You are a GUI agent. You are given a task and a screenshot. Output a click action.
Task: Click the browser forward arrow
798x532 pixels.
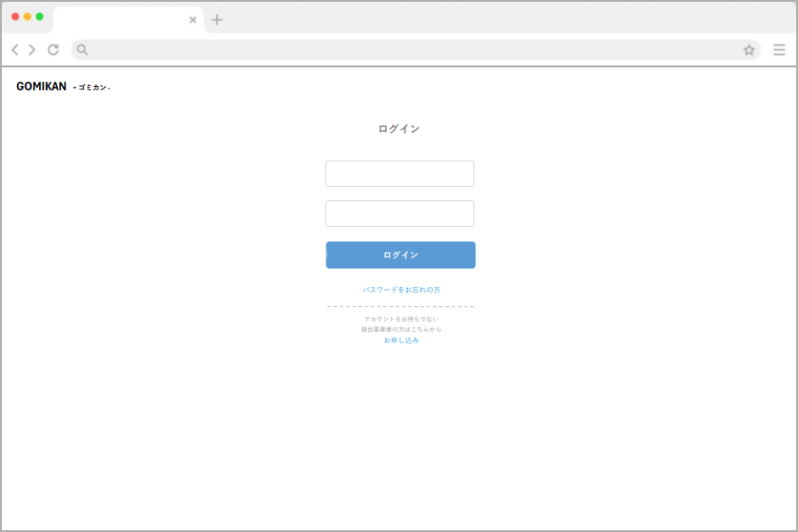[x=33, y=50]
